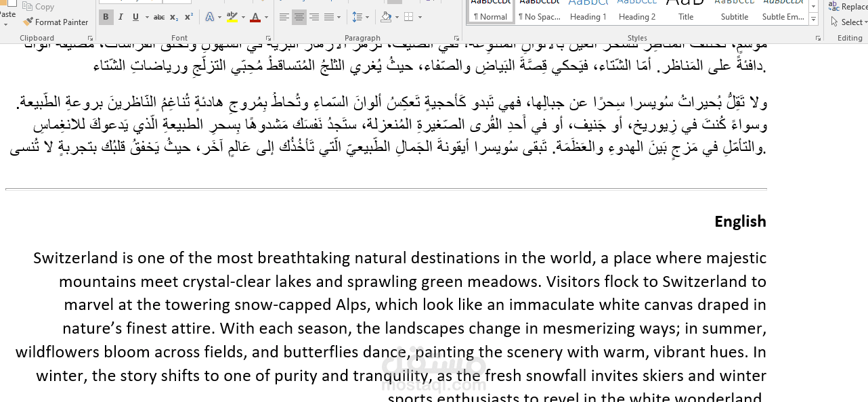Screen dimensions: 868x402
Task: Apply Text Effects icon
Action: click(x=209, y=17)
